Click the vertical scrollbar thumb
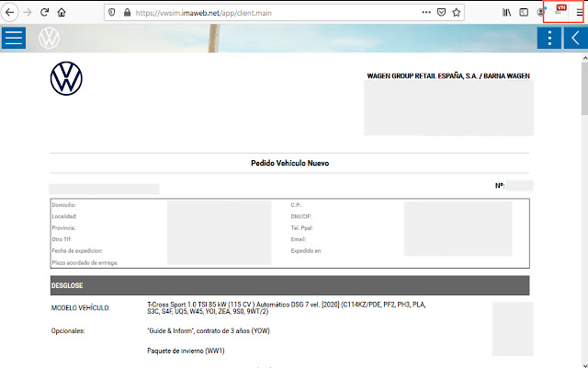Screen dimensions: 588x368 tap(584, 89)
